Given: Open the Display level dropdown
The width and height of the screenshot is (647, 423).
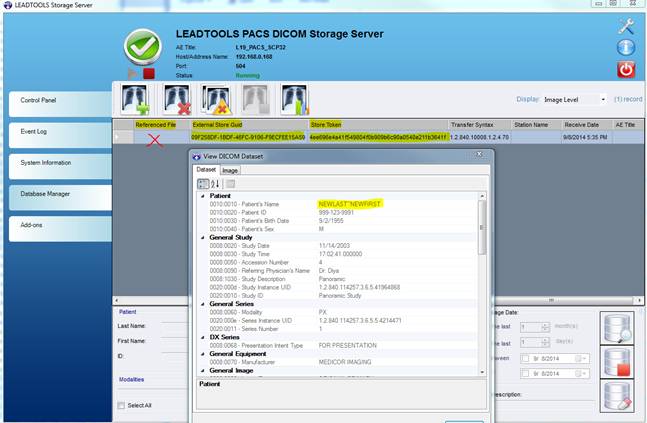Looking at the screenshot, I should (574, 100).
